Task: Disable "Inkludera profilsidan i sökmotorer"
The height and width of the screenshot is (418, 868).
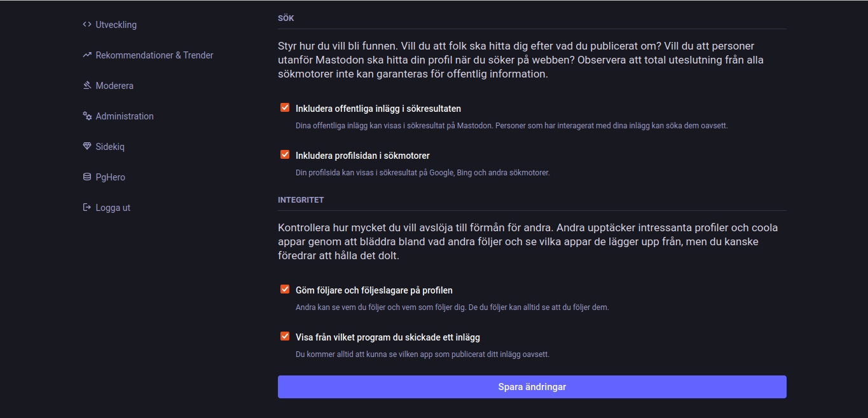Action: 284,154
